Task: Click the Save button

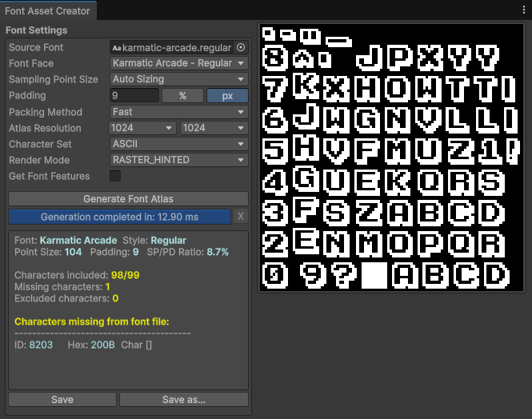Action: (62, 399)
